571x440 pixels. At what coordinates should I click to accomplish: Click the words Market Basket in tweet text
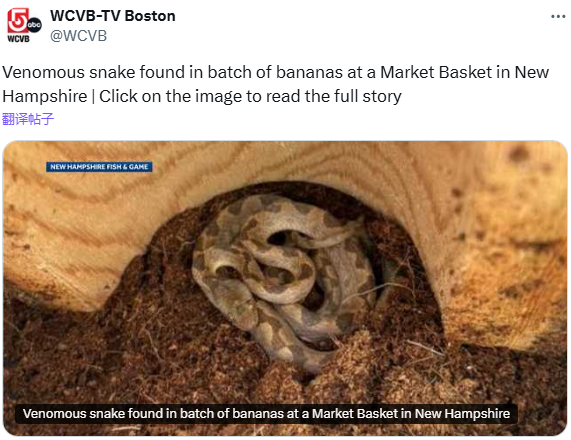tap(436, 72)
